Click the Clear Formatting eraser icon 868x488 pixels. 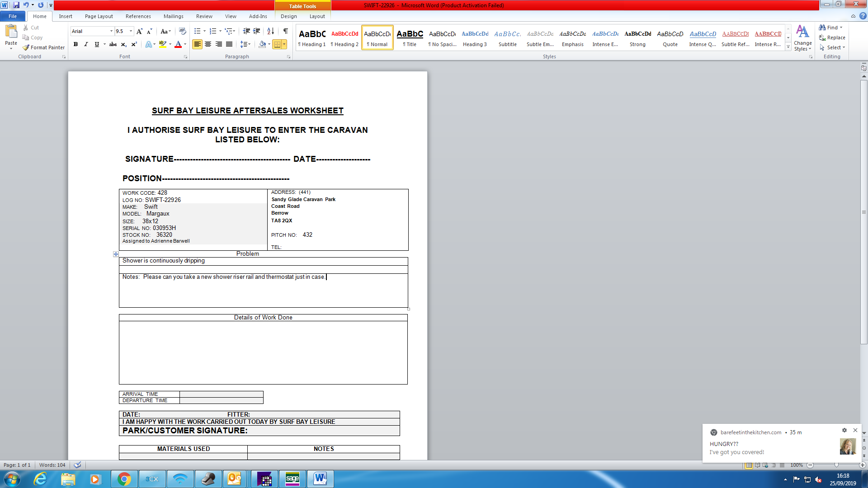pos(182,31)
